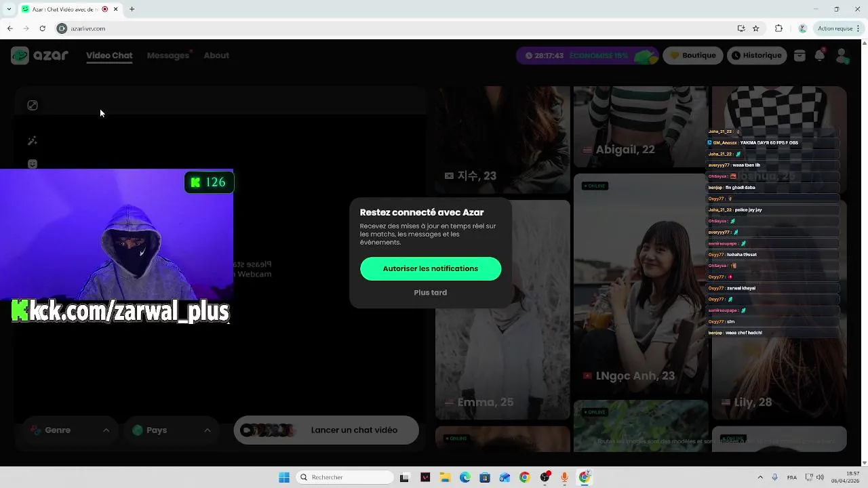This screenshot has height=488, width=868.
Task: Open the Video Chat tab
Action: click(109, 56)
